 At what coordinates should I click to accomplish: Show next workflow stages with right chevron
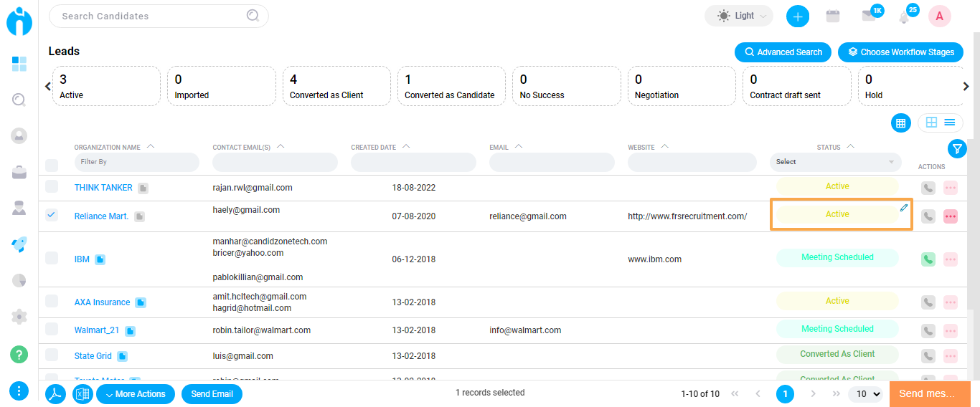(966, 86)
